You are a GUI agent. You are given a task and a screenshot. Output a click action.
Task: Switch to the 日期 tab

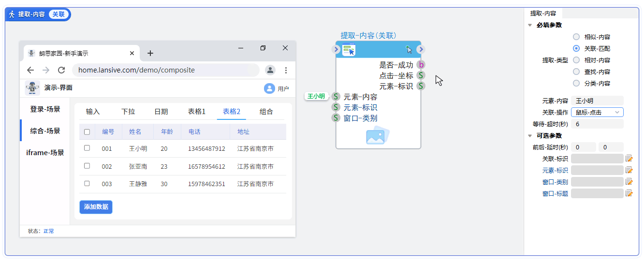coord(161,112)
